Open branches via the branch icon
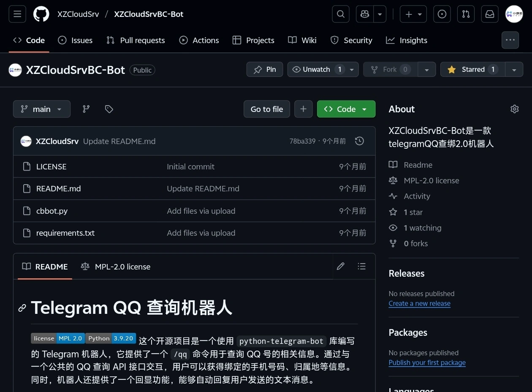 [86, 109]
